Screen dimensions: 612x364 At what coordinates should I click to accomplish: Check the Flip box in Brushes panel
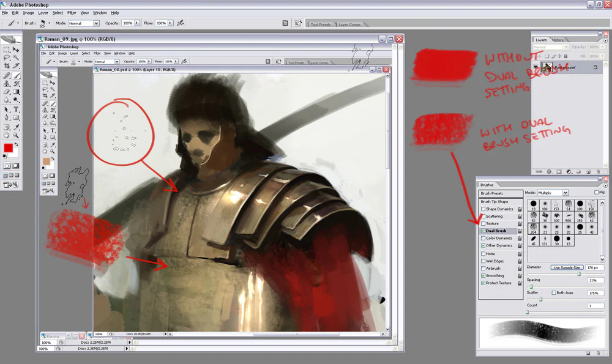(596, 192)
